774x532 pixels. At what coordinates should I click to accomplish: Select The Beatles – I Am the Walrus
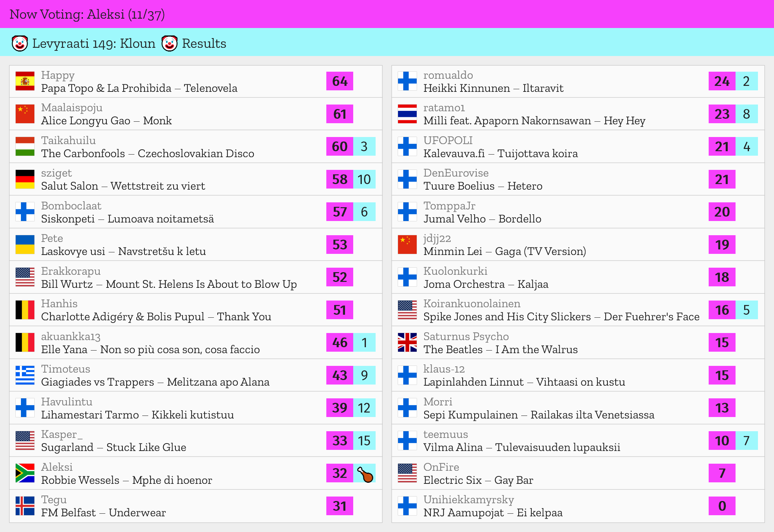pos(500,349)
